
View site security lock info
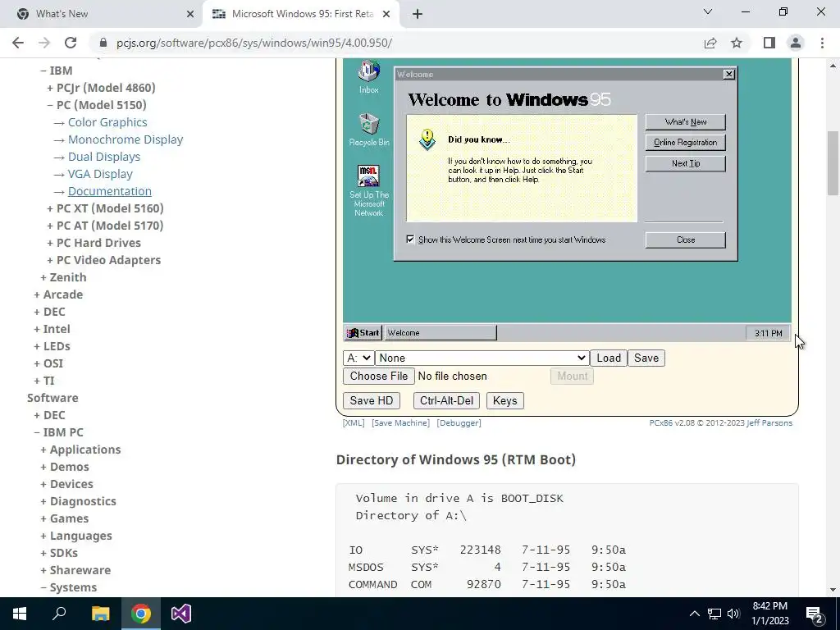click(x=103, y=43)
